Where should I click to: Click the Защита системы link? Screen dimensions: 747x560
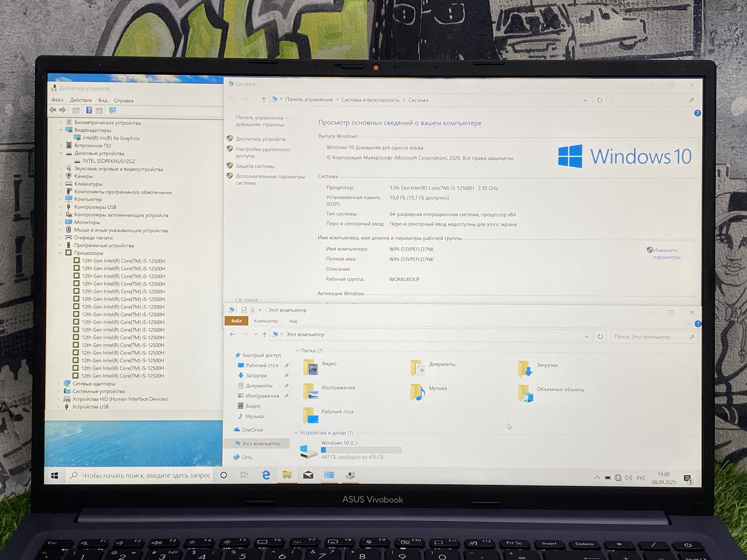tap(255, 166)
